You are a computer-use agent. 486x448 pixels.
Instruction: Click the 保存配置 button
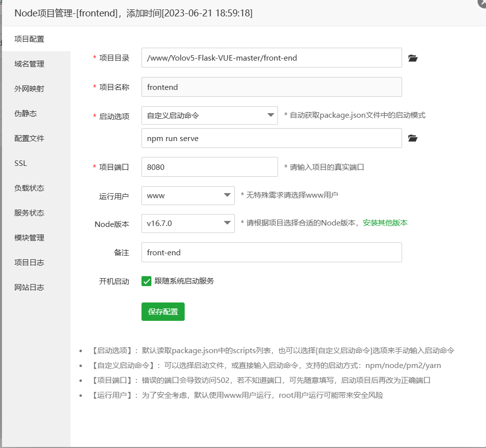(x=163, y=311)
